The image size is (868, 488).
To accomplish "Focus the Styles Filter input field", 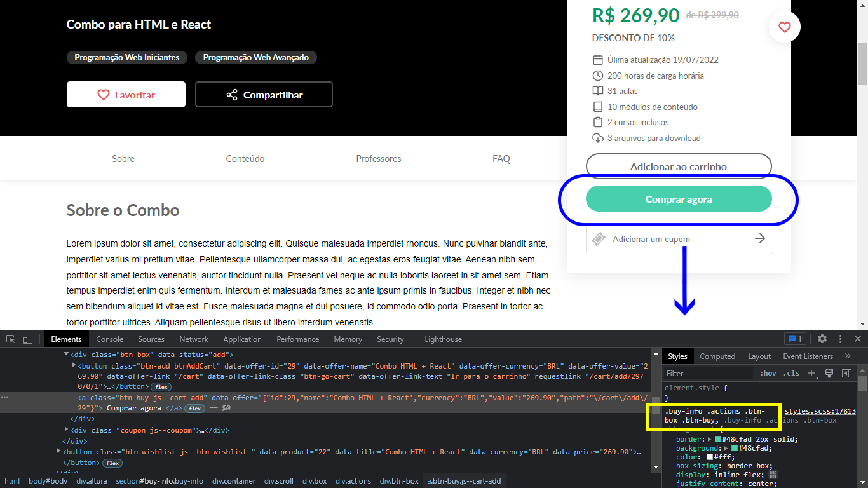I will [709, 373].
